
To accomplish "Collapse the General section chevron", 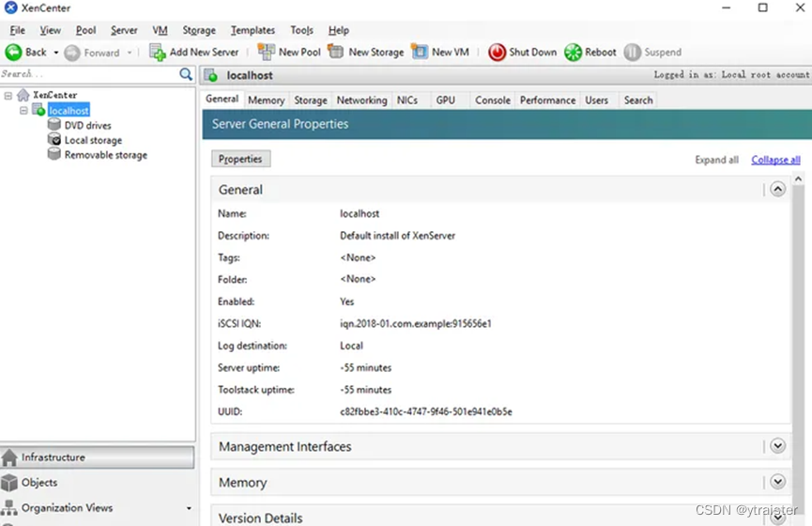I will point(777,189).
